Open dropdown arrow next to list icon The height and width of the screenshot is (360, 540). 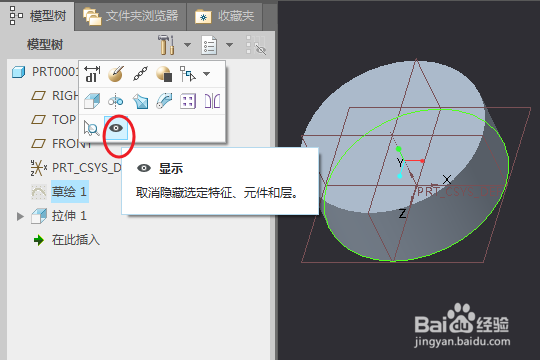coord(229,45)
